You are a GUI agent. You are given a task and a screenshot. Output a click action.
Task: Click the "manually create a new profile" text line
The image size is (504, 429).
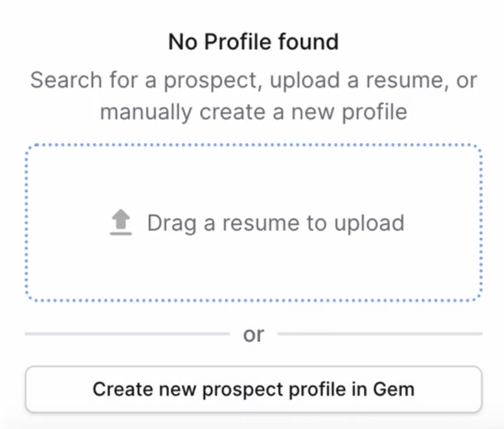coord(254,113)
